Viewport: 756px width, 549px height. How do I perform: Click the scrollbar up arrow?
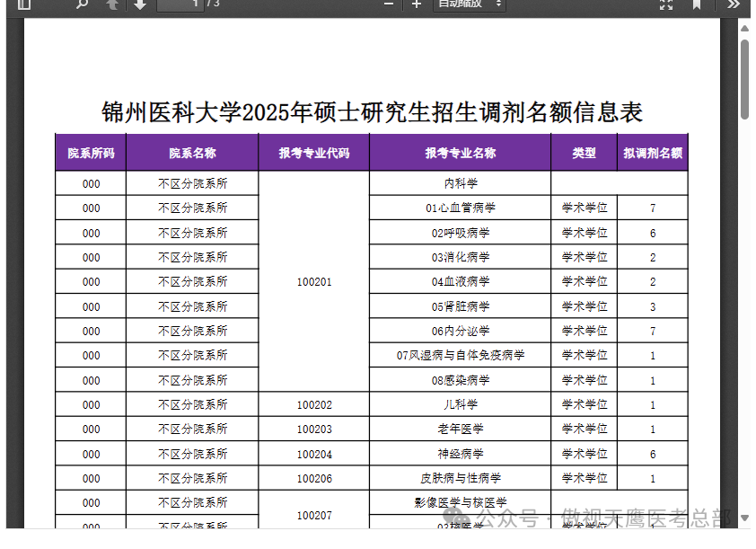tap(744, 29)
